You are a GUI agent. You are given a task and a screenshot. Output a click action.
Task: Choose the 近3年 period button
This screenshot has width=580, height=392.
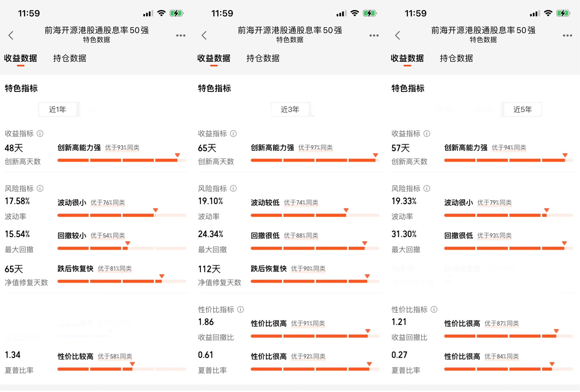point(290,109)
